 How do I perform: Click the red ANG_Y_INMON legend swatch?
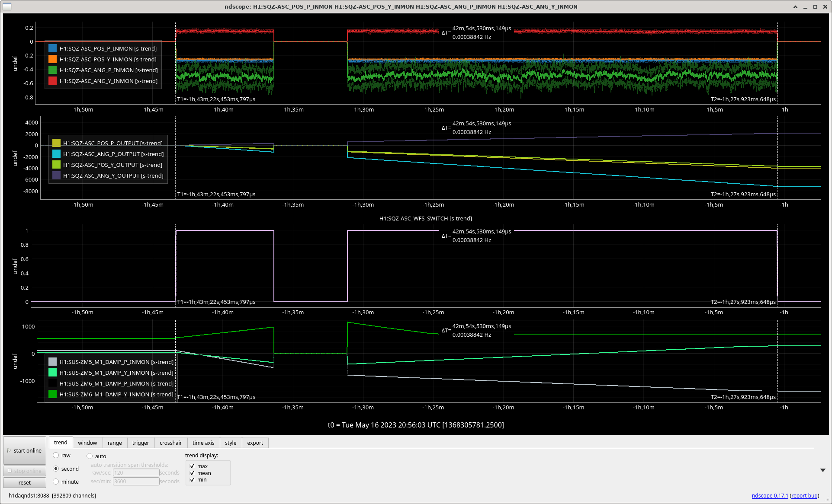[52, 81]
